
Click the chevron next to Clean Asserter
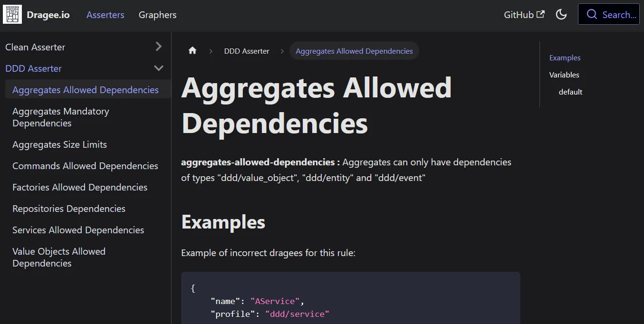158,47
